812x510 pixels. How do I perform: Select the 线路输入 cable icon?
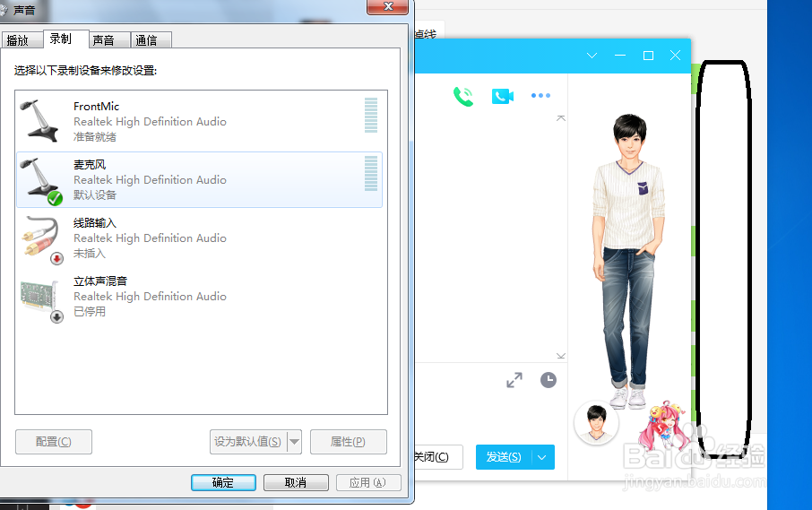coord(41,239)
